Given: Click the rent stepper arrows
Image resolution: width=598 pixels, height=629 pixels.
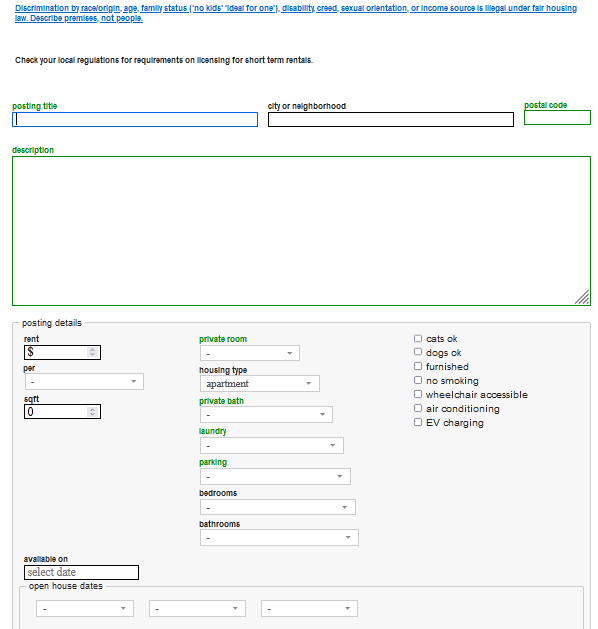Looking at the screenshot, I should click(93, 352).
